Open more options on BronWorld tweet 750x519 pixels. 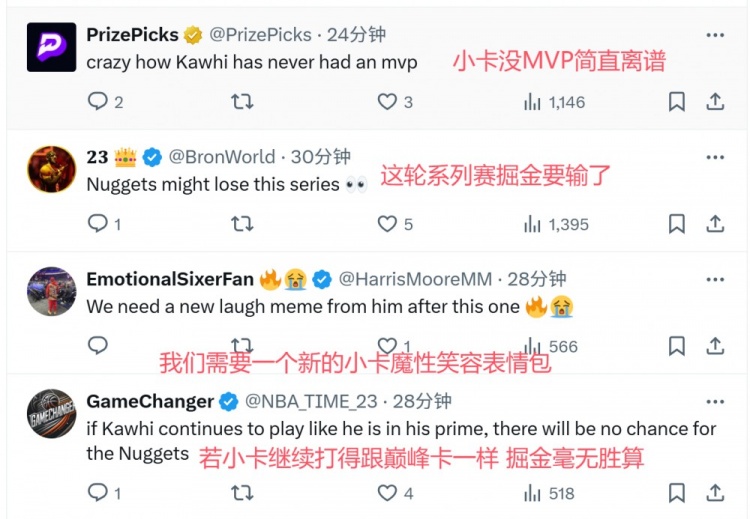[x=715, y=157]
